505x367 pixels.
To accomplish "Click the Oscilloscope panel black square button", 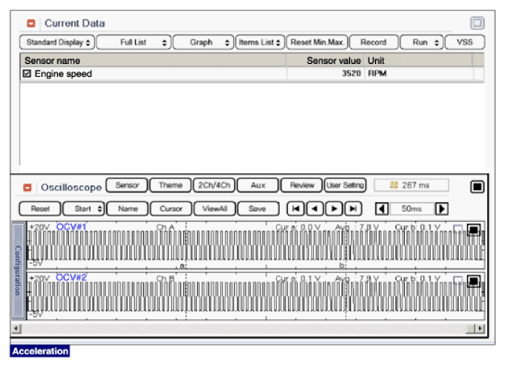I will (477, 187).
